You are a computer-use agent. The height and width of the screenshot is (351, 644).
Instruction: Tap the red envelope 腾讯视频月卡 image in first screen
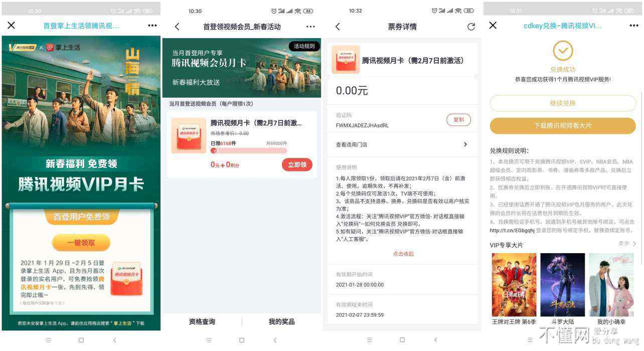[127, 279]
